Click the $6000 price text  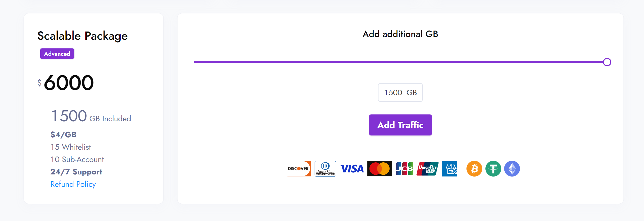pos(68,83)
